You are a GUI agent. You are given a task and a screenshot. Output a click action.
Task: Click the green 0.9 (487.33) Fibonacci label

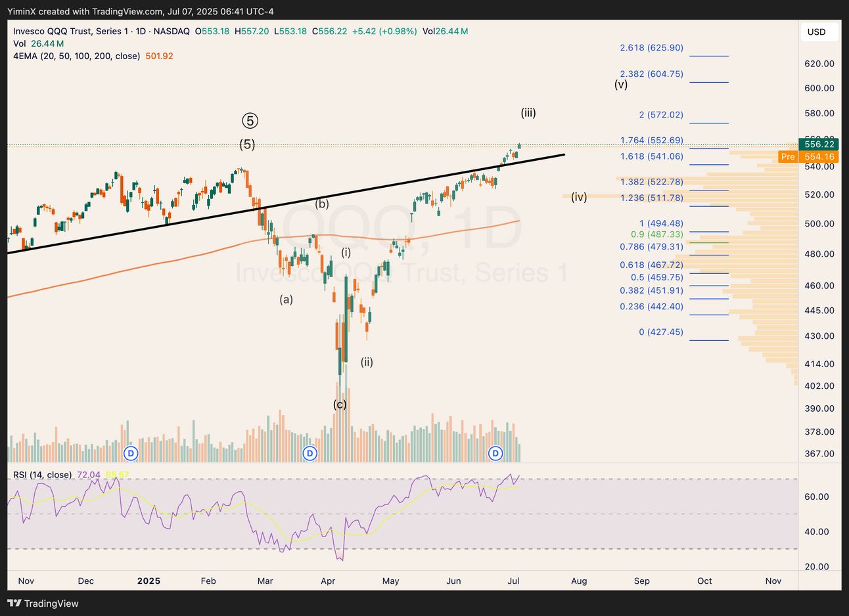tap(656, 234)
